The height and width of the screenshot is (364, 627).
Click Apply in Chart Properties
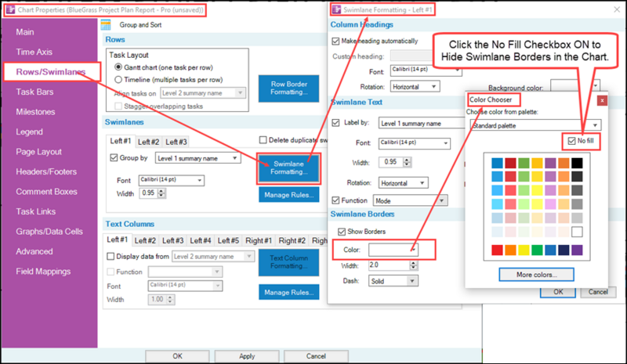pos(247,356)
